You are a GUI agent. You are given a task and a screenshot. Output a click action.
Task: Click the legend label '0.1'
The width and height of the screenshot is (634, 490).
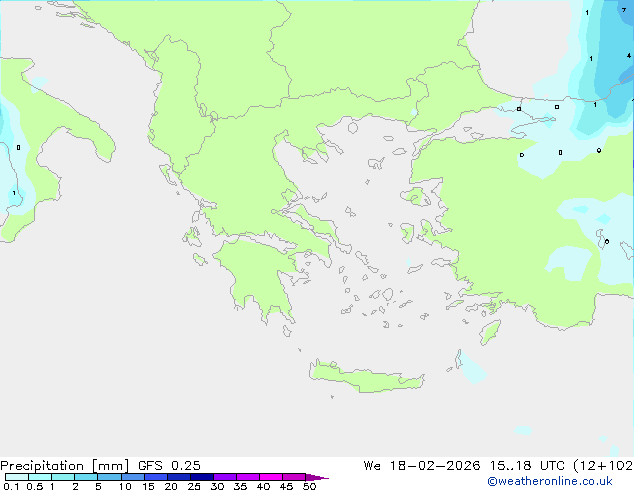click(11, 486)
